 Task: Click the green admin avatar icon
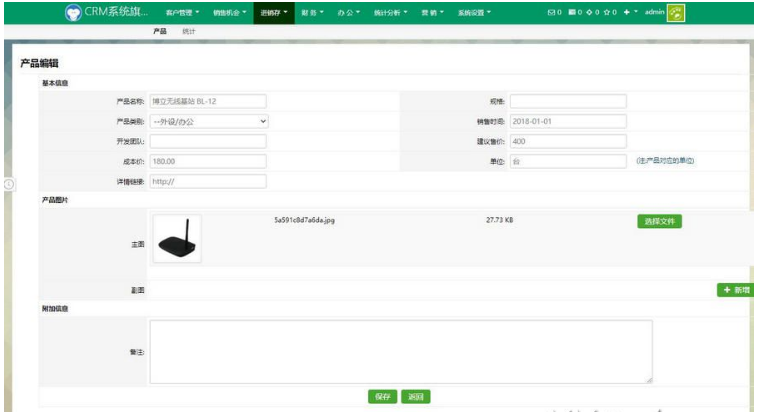[676, 13]
